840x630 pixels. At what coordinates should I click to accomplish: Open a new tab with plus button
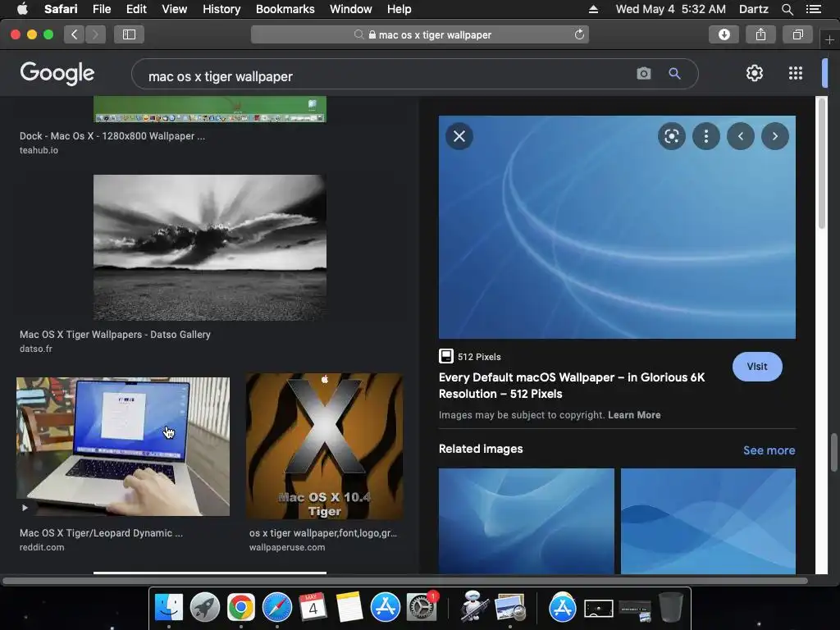pos(829,40)
